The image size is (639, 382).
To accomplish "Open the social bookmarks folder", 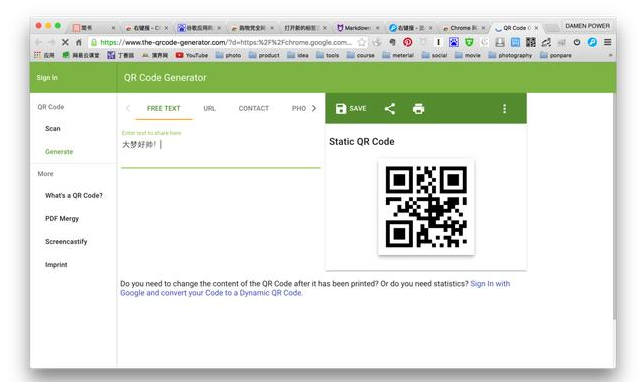I will (x=434, y=55).
